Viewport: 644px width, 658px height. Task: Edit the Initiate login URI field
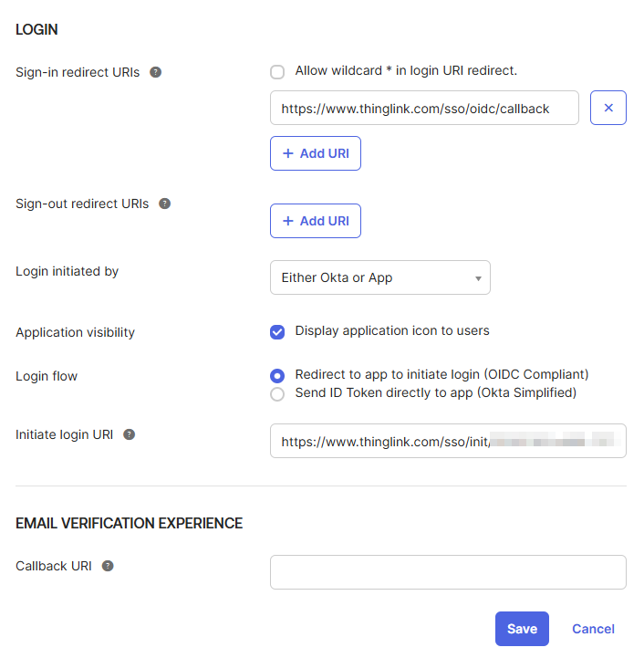point(448,441)
